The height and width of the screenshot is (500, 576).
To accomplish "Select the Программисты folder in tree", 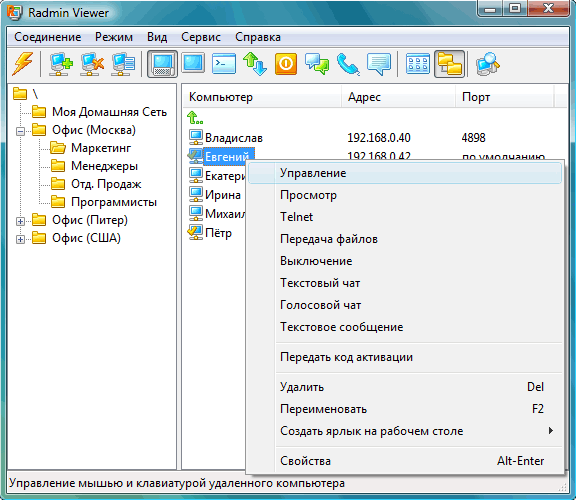I will pyautogui.click(x=114, y=202).
